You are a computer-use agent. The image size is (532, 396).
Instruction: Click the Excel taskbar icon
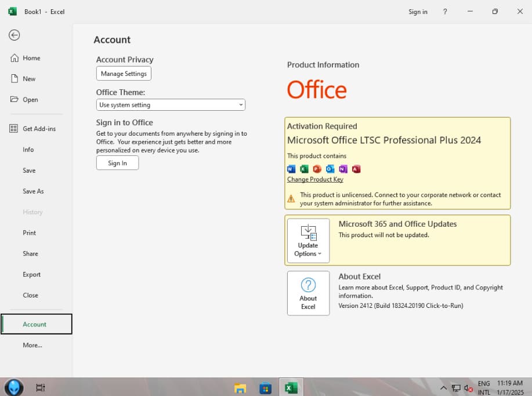(291, 387)
